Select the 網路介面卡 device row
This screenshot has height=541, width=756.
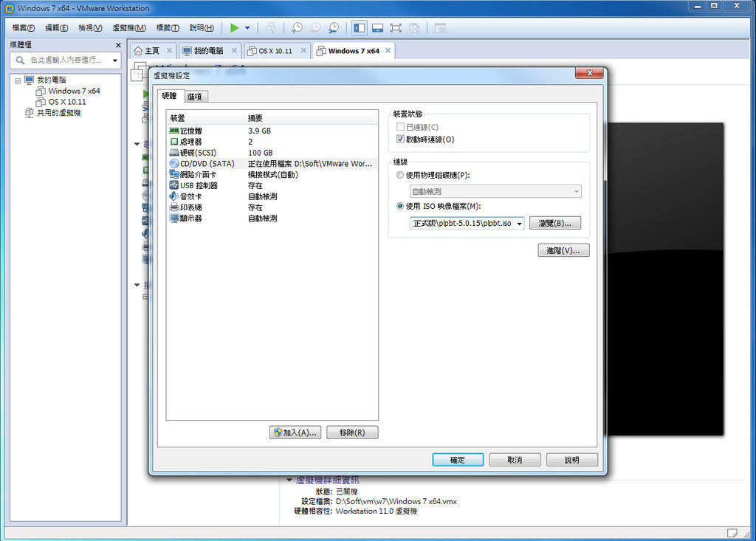point(272,174)
